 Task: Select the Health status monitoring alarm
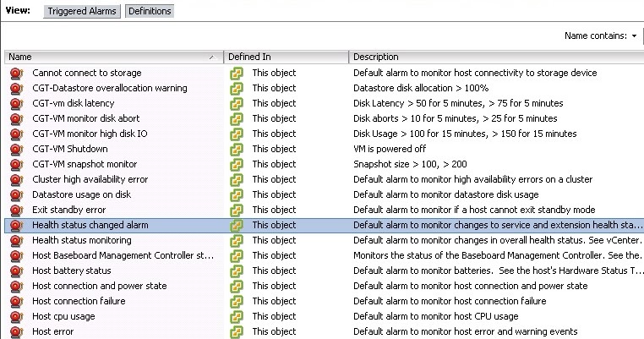[82, 240]
